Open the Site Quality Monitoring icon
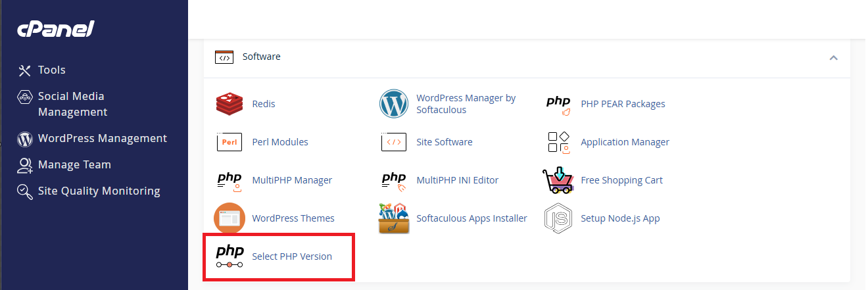Viewport: 868px width, 290px height. click(x=25, y=191)
